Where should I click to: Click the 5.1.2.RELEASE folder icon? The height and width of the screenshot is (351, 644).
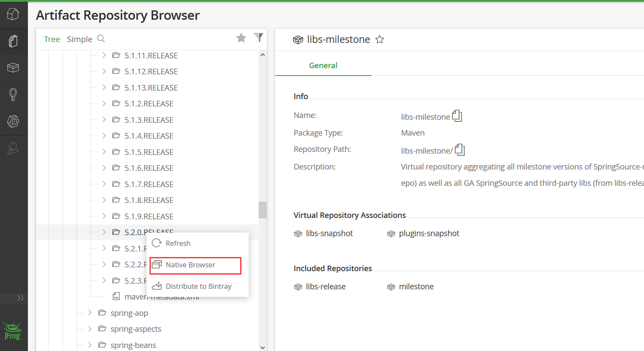(x=116, y=103)
